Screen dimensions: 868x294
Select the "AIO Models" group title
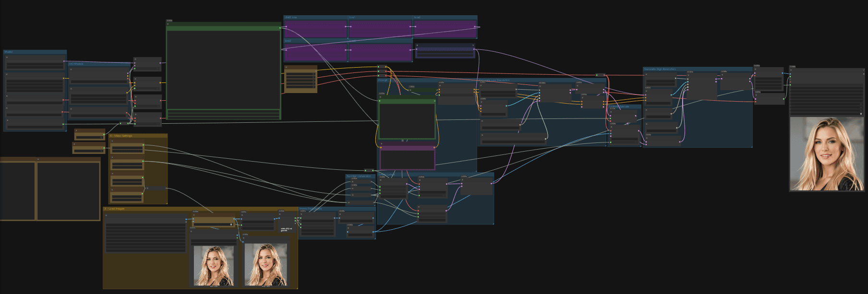(x=76, y=64)
